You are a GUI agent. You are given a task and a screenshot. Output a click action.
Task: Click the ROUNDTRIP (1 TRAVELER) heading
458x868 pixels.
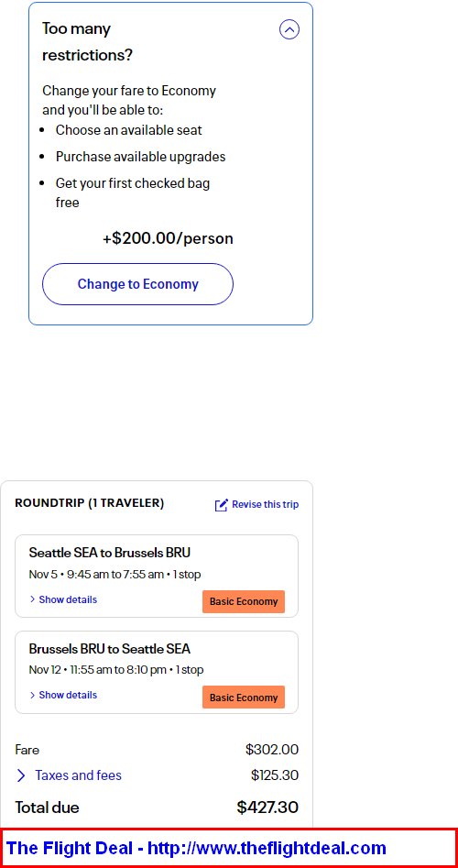(x=90, y=503)
